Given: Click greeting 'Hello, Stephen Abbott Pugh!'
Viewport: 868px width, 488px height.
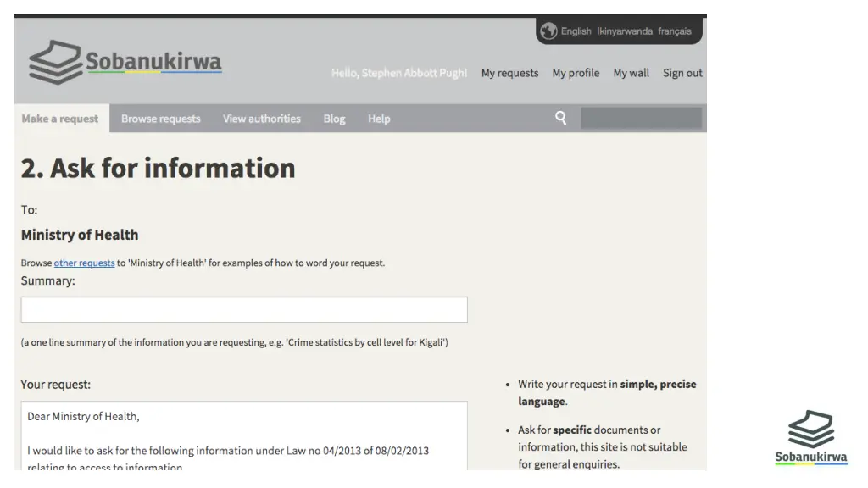Looking at the screenshot, I should click(x=399, y=73).
